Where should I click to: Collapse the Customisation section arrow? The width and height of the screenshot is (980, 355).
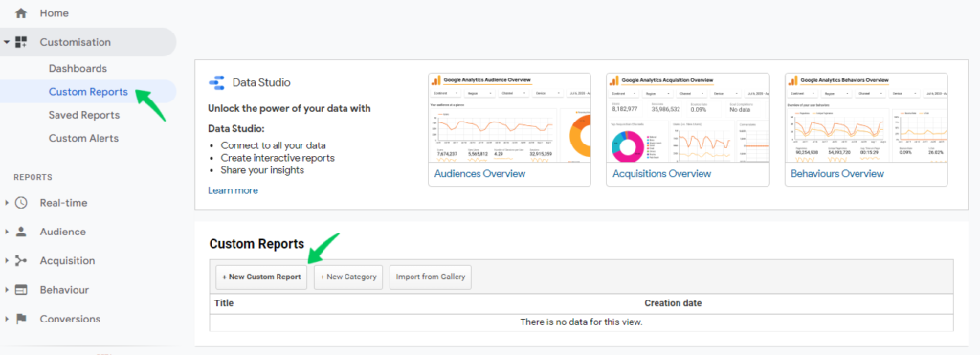tap(6, 42)
